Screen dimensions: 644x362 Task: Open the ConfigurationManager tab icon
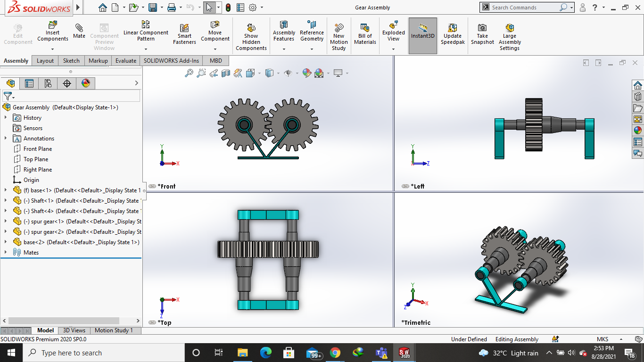48,83
